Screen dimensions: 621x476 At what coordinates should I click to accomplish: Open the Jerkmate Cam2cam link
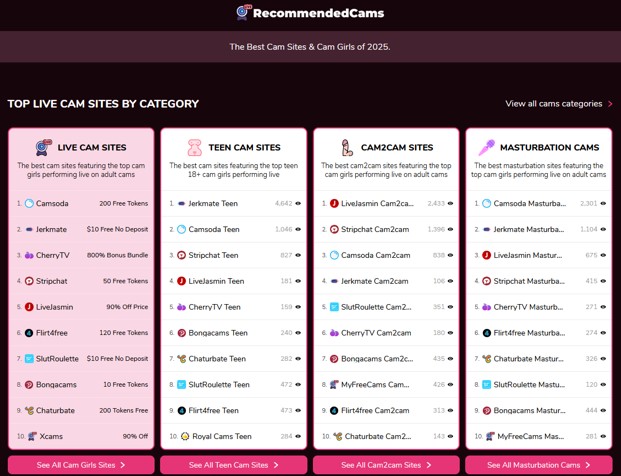tap(374, 281)
